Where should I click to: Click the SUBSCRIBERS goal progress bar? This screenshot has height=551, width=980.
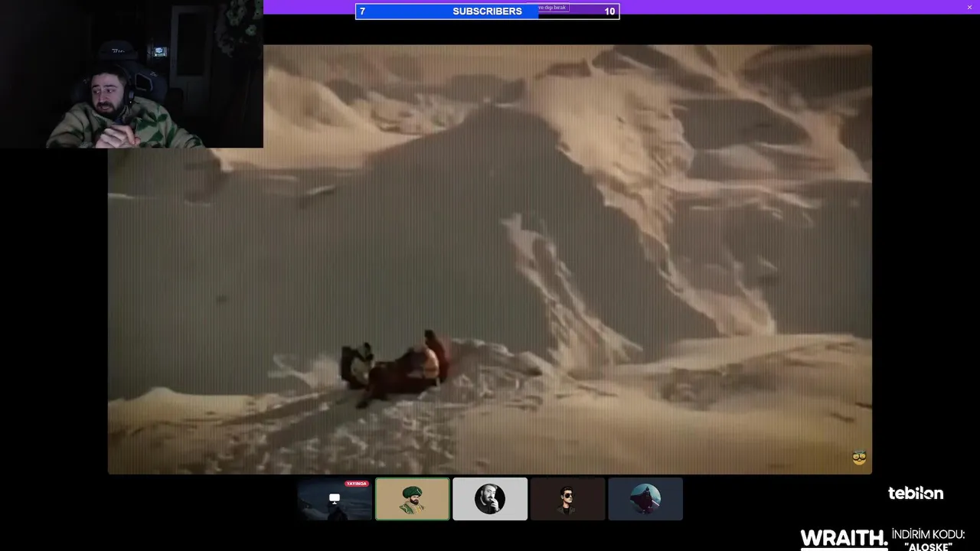click(x=488, y=11)
